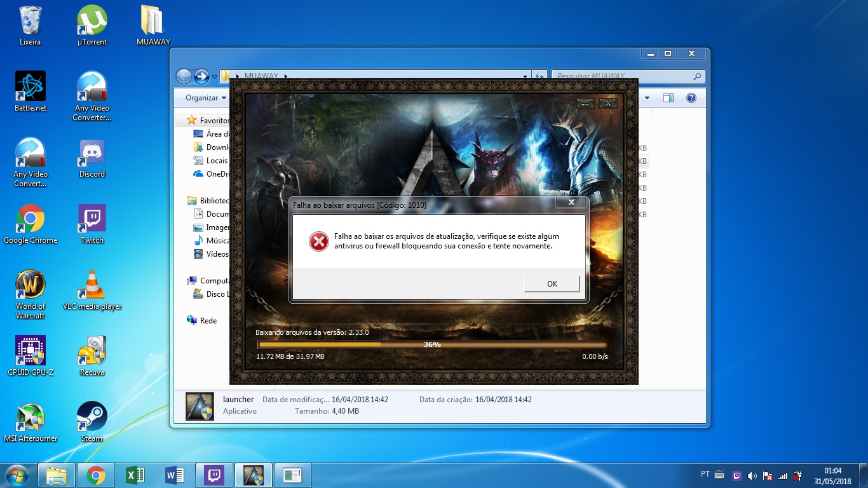Open the Google Chrome desktop shortcut
Viewport: 868px width, 488px height.
pyautogui.click(x=30, y=224)
